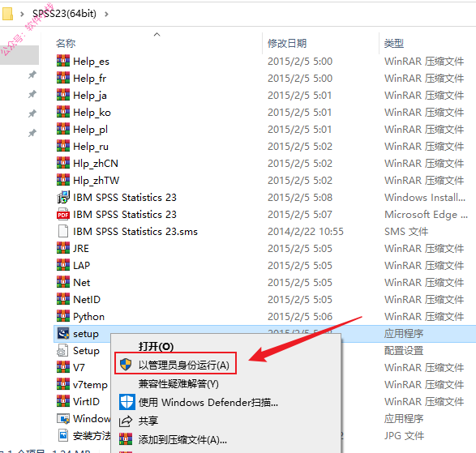The image size is (476, 453).
Task: Click the IBM SPSS Statistics 23 PDF icon
Action: point(63,214)
